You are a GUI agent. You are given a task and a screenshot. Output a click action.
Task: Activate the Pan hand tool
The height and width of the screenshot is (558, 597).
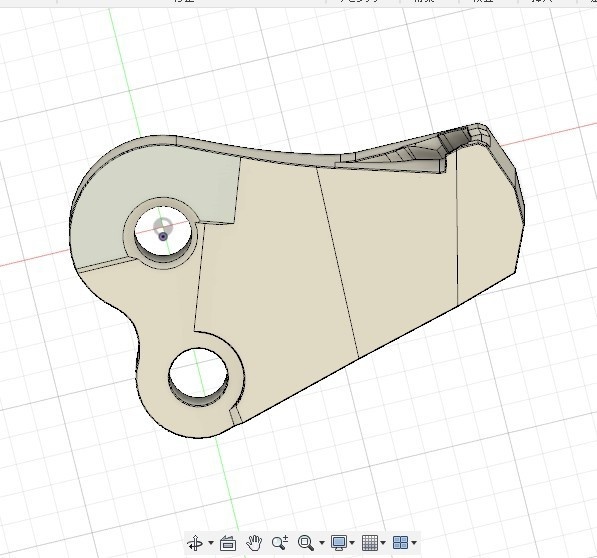(x=254, y=543)
